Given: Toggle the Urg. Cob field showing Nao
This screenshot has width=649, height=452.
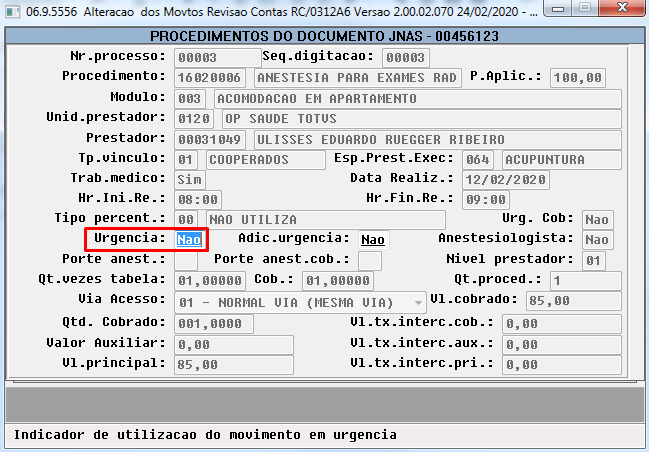Looking at the screenshot, I should coord(597,220).
